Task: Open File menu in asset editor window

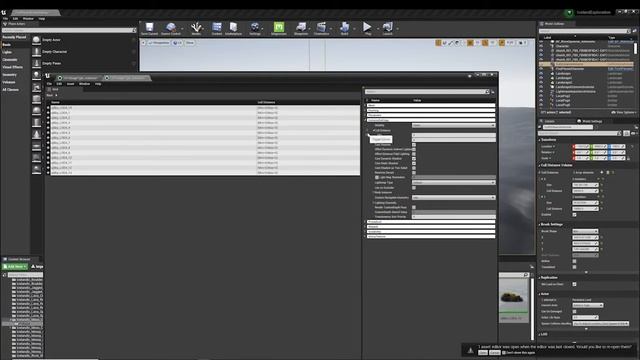Action: coord(49,84)
